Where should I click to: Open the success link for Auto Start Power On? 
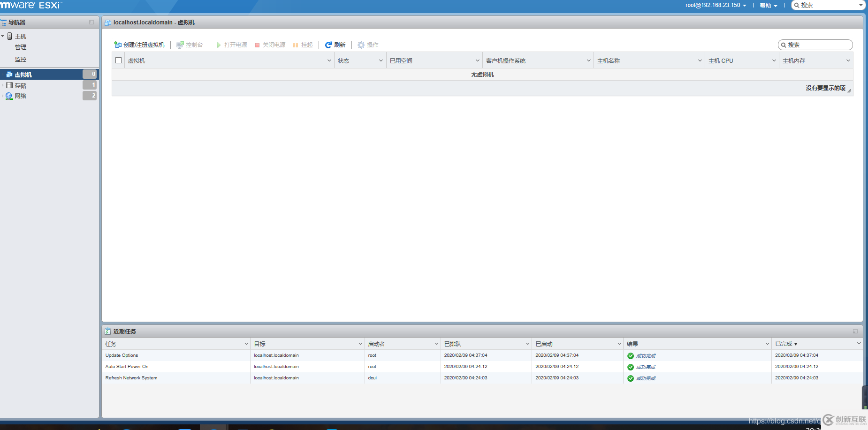[646, 367]
